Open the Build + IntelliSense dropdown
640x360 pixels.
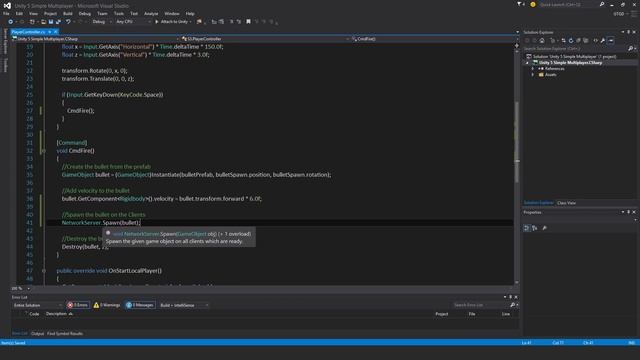[x=184, y=305]
